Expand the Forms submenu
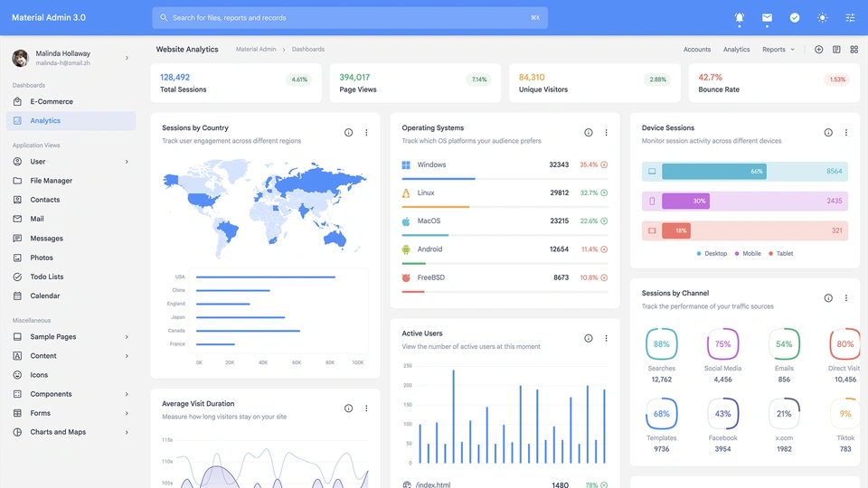The height and width of the screenshot is (488, 868). point(71,413)
